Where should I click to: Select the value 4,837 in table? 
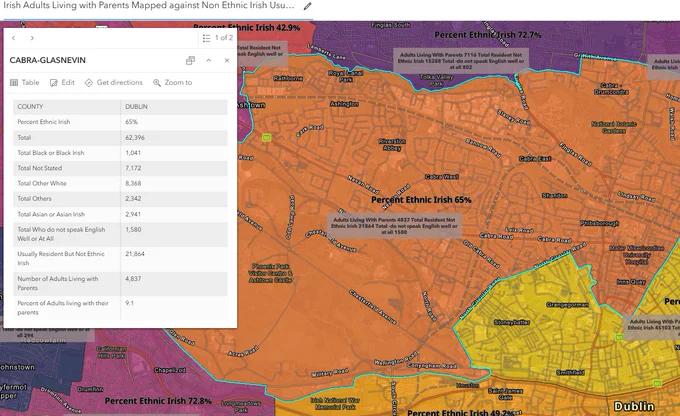[133, 278]
